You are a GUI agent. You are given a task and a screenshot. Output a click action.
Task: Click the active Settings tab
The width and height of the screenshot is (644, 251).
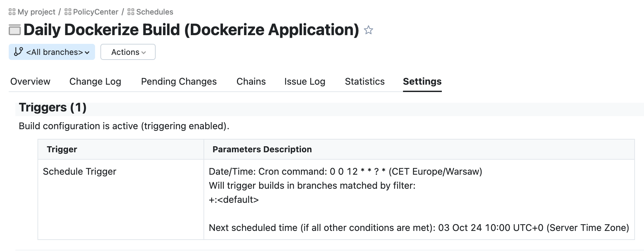[x=422, y=81]
